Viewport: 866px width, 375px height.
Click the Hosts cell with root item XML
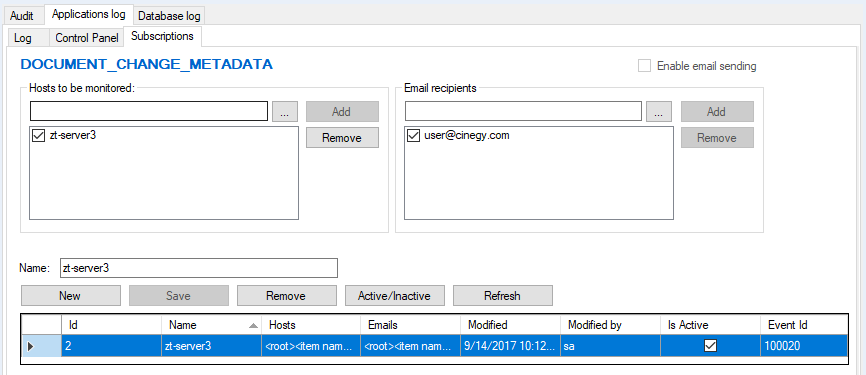click(x=311, y=346)
